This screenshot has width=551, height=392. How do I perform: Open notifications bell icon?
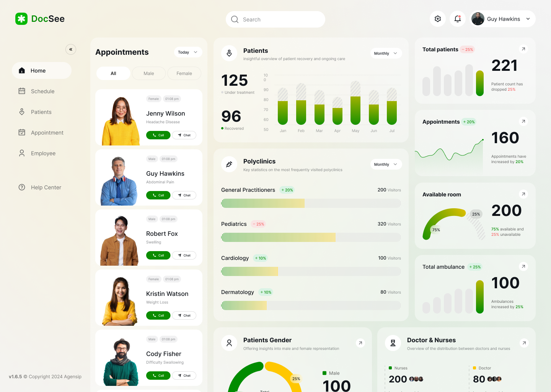pyautogui.click(x=458, y=19)
